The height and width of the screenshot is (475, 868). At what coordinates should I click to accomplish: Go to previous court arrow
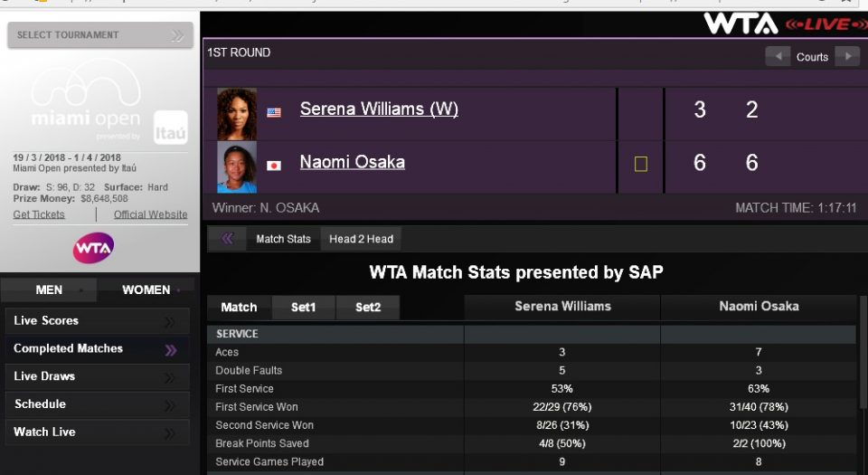coord(778,56)
